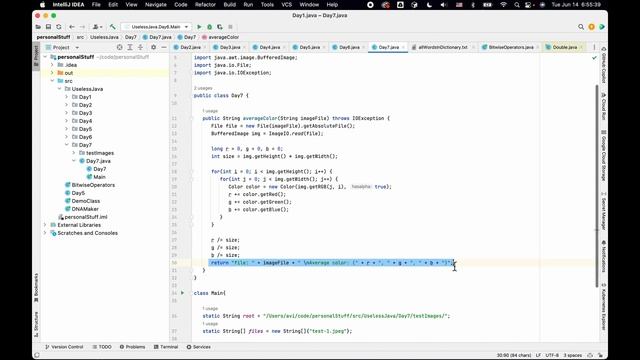Click UTF-8 encoding in status bar
Screen dimensions: 640x360
(x=552, y=355)
